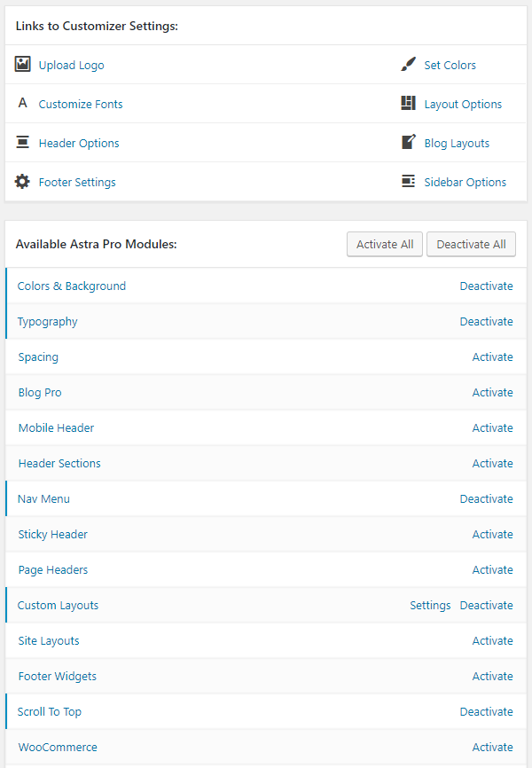Open the Custom Layouts module link
The width and height of the screenshot is (532, 768).
(x=58, y=606)
